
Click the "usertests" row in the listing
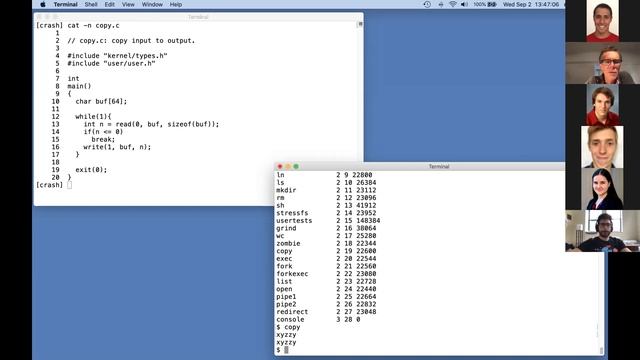tap(328, 220)
